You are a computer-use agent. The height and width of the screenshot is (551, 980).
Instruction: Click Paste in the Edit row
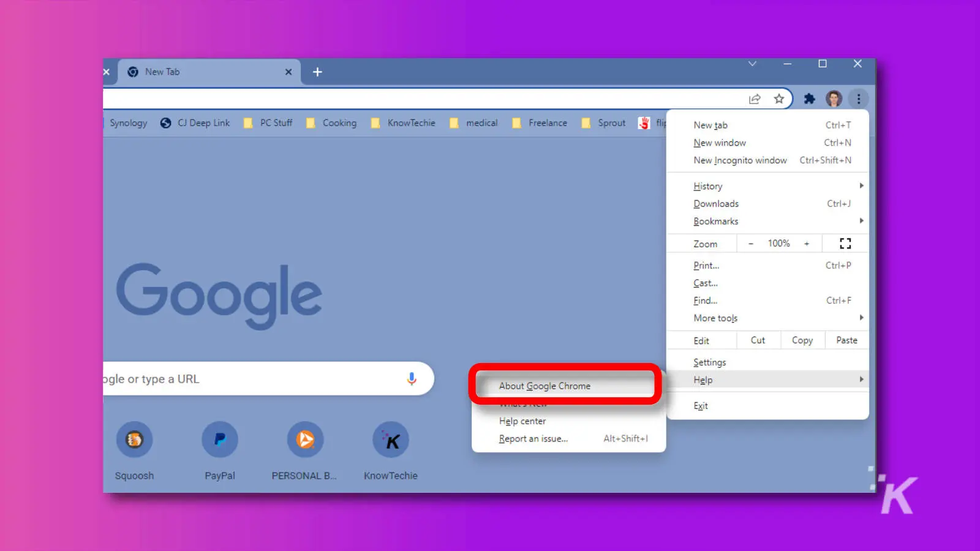[x=846, y=340]
